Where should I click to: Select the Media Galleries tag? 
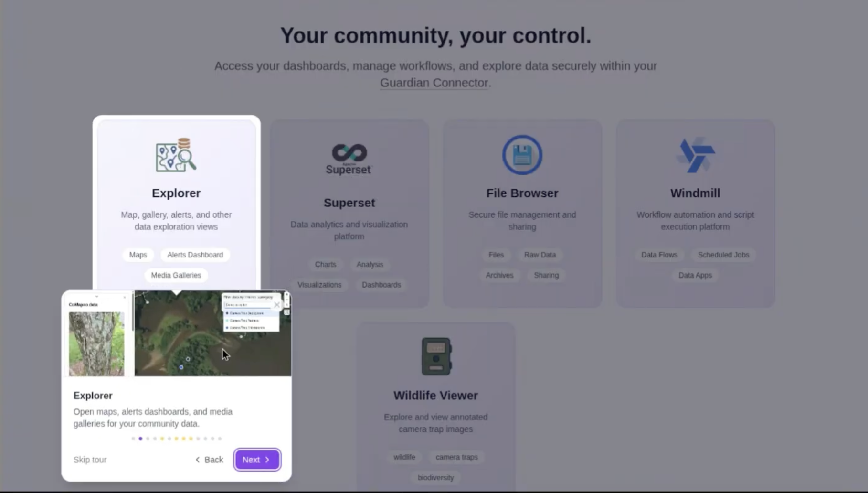tap(176, 275)
